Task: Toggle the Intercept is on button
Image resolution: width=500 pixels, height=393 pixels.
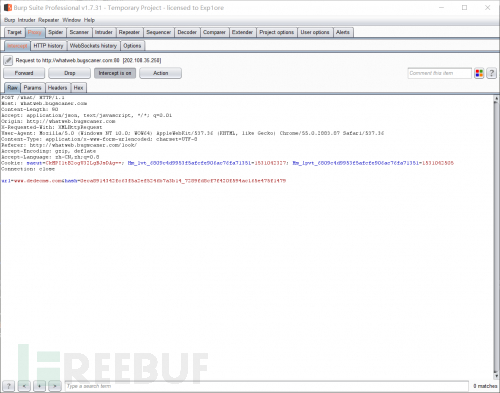Action: [x=115, y=73]
